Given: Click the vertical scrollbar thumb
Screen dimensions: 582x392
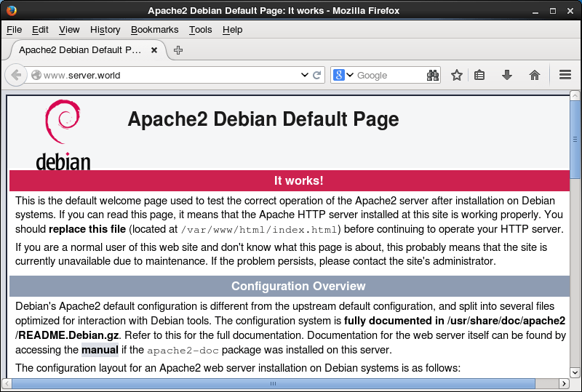Looking at the screenshot, I should (575, 139).
